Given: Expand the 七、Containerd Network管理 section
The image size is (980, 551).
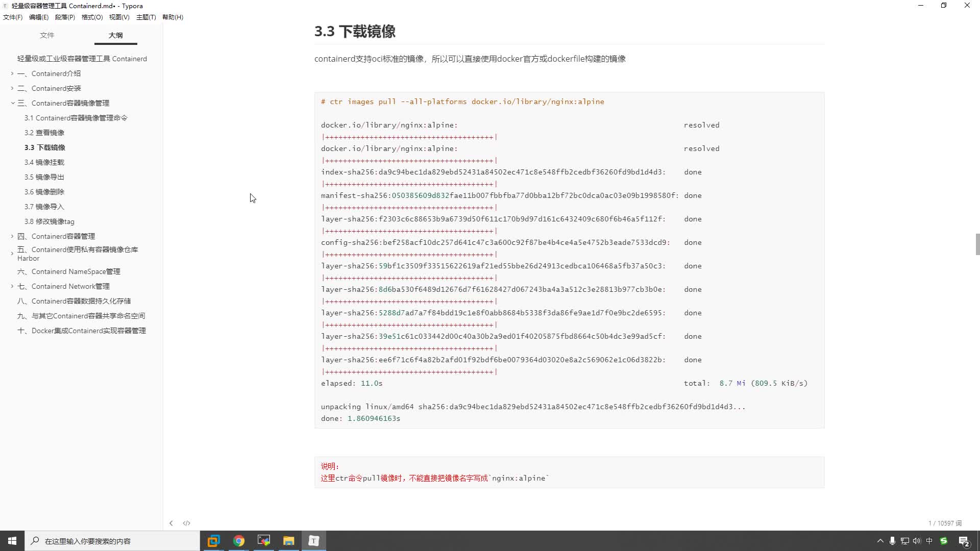Looking at the screenshot, I should [x=13, y=286].
